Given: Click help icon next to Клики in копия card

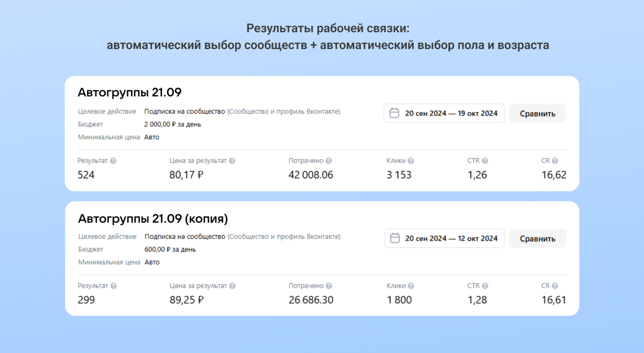Looking at the screenshot, I should [411, 286].
